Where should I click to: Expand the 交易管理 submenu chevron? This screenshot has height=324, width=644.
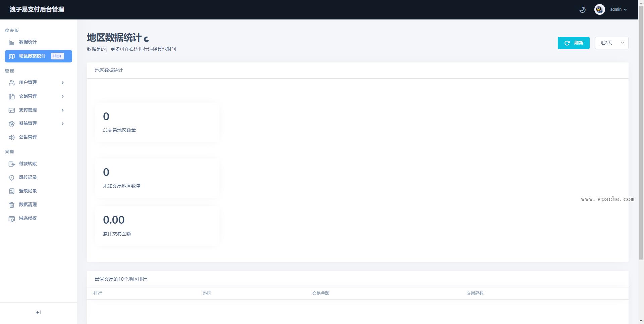62,96
